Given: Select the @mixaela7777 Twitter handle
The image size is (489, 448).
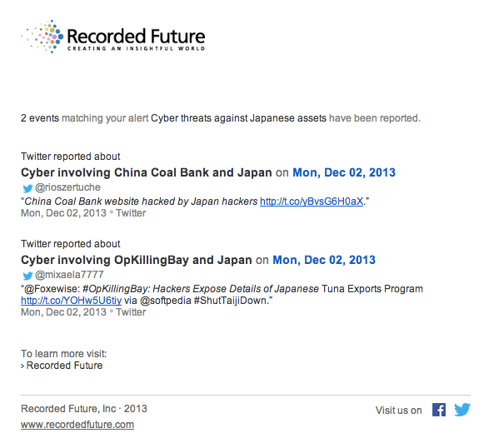Looking at the screenshot, I should (x=69, y=275).
